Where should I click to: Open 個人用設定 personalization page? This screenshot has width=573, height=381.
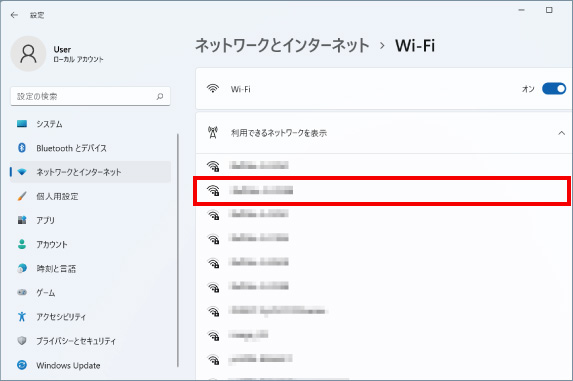click(90, 197)
